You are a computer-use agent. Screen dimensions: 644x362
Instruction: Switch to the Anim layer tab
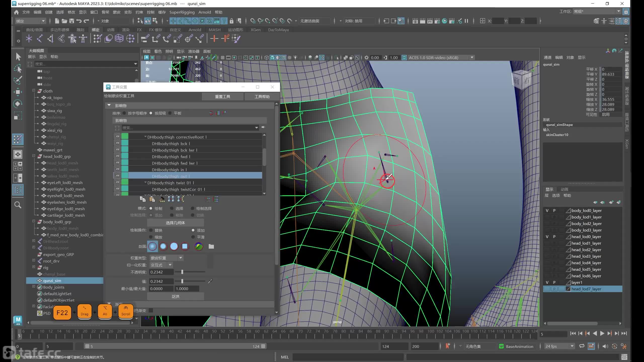(564, 189)
